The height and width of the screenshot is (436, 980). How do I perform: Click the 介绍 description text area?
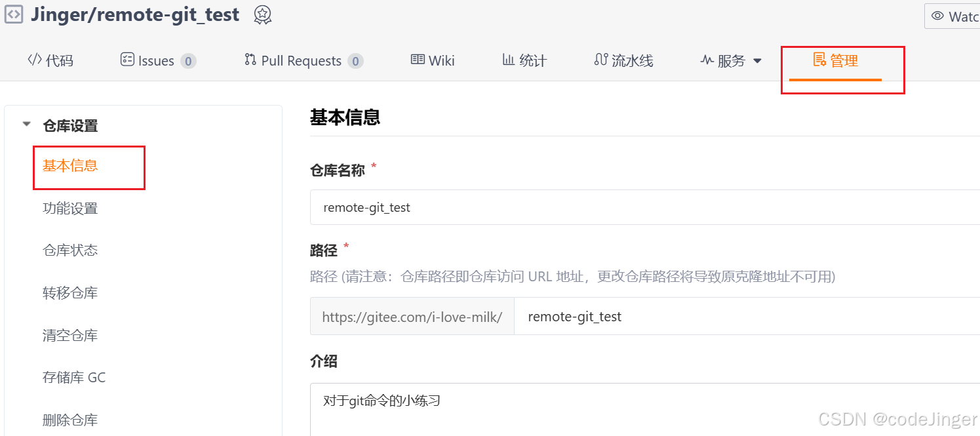tap(645, 410)
